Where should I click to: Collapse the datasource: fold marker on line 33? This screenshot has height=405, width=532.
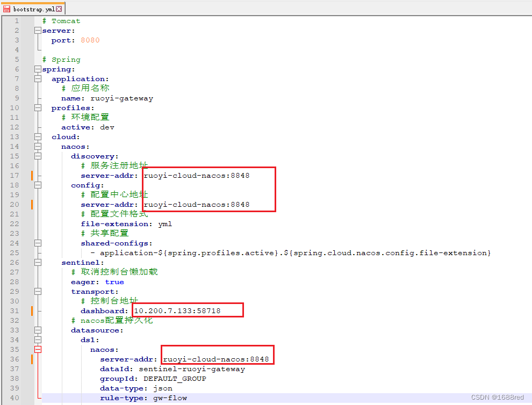[38, 330]
